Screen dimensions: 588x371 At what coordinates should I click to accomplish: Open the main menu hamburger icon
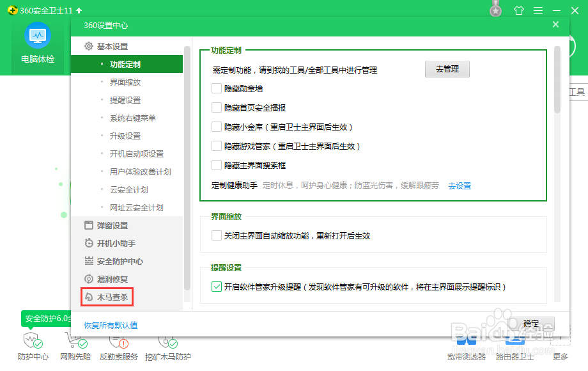pyautogui.click(x=538, y=10)
